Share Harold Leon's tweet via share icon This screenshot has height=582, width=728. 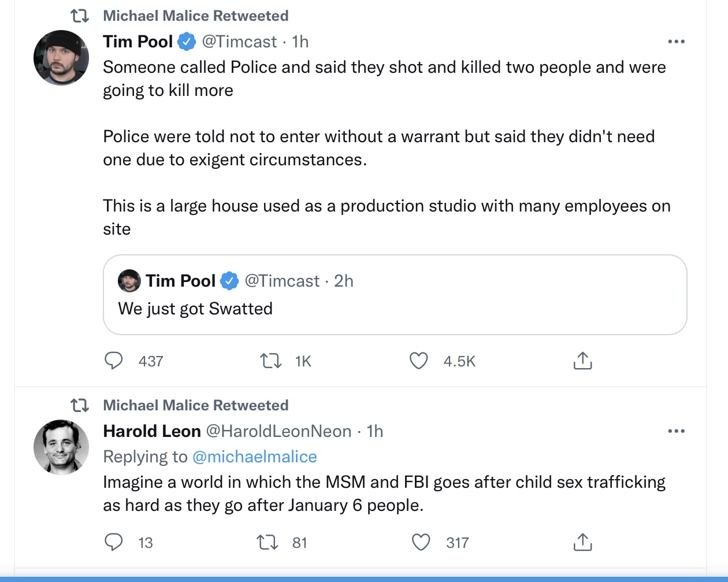click(582, 542)
